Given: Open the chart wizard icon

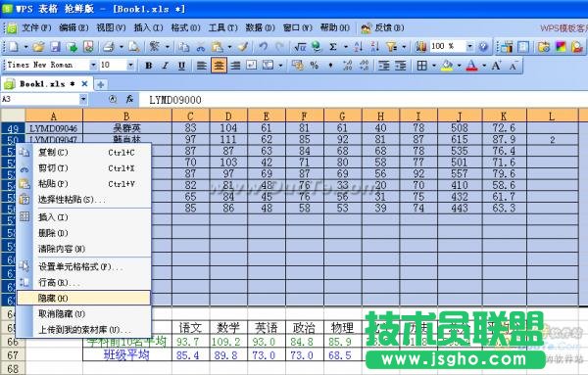Looking at the screenshot, I should (420, 46).
